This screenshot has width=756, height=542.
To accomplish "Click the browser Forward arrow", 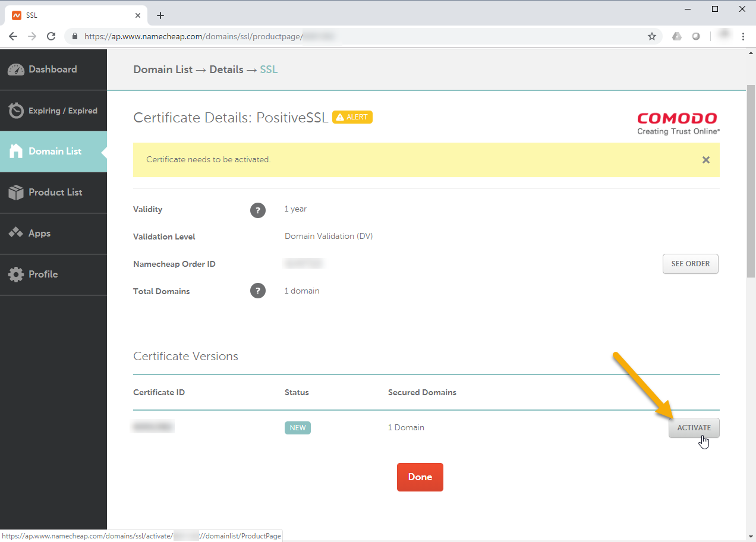I will click(32, 36).
